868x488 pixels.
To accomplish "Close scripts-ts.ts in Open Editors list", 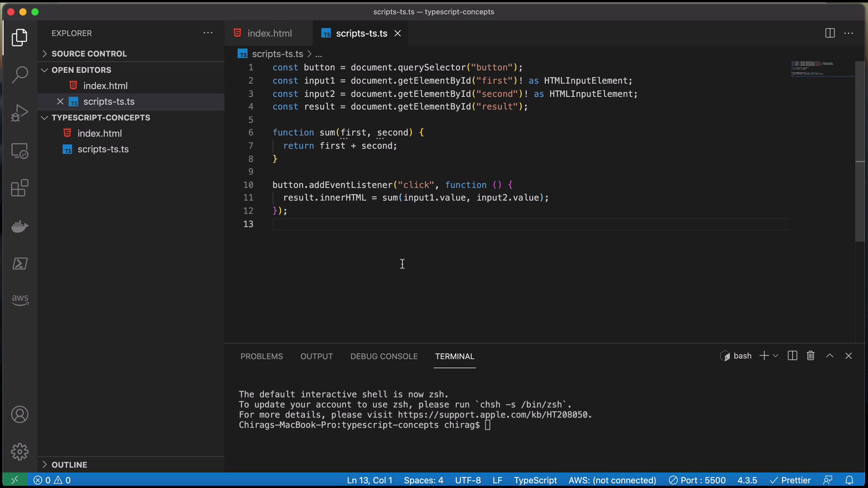I will point(60,102).
